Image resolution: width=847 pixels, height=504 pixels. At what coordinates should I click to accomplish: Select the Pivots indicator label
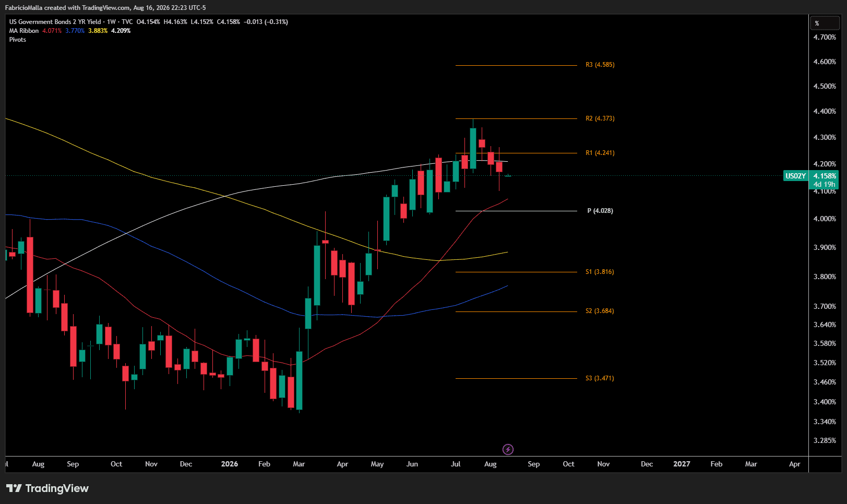click(x=18, y=40)
